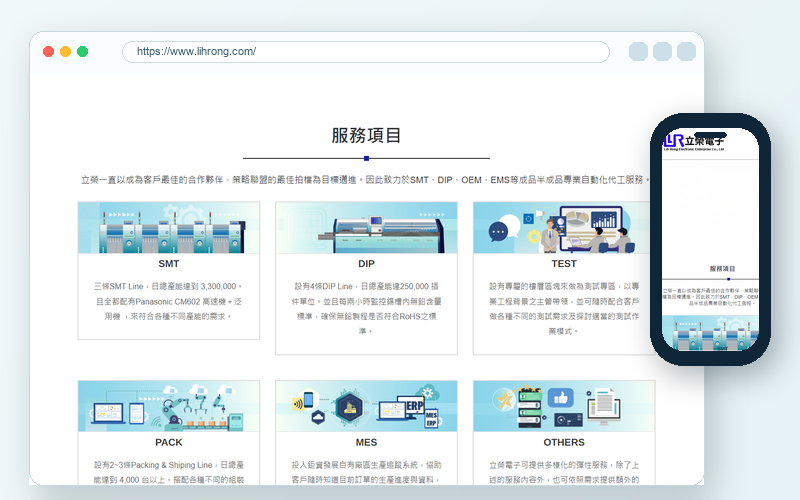This screenshot has height=500, width=800.
Task: Click 服務項目 heading in phone mockup
Action: click(722, 268)
